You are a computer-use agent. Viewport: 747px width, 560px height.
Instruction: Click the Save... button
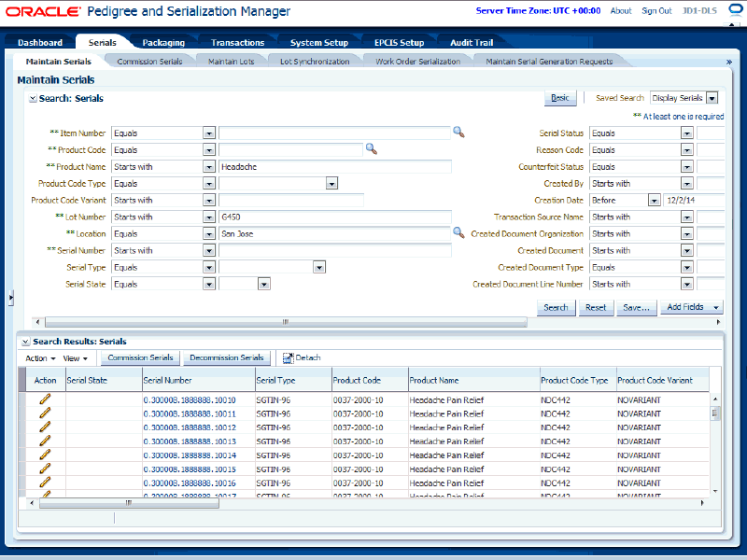637,308
